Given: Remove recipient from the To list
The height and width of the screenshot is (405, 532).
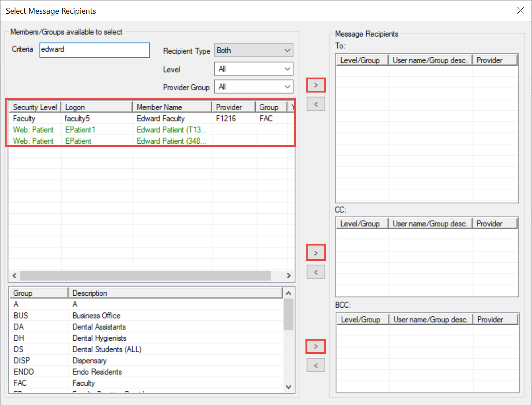Looking at the screenshot, I should [316, 104].
